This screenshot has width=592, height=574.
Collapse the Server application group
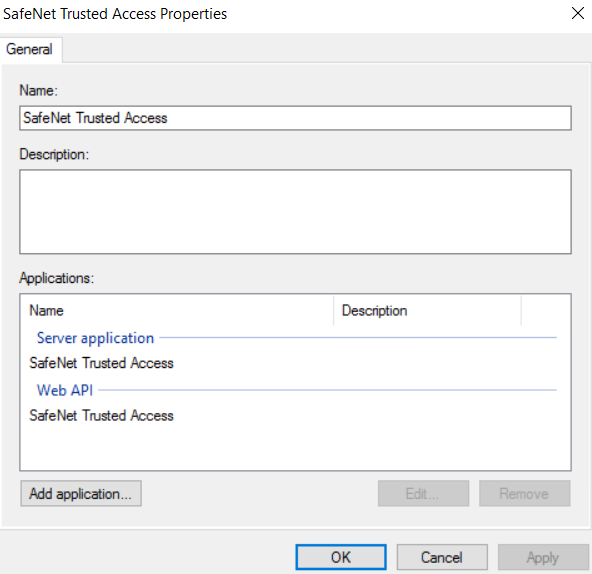[96, 338]
